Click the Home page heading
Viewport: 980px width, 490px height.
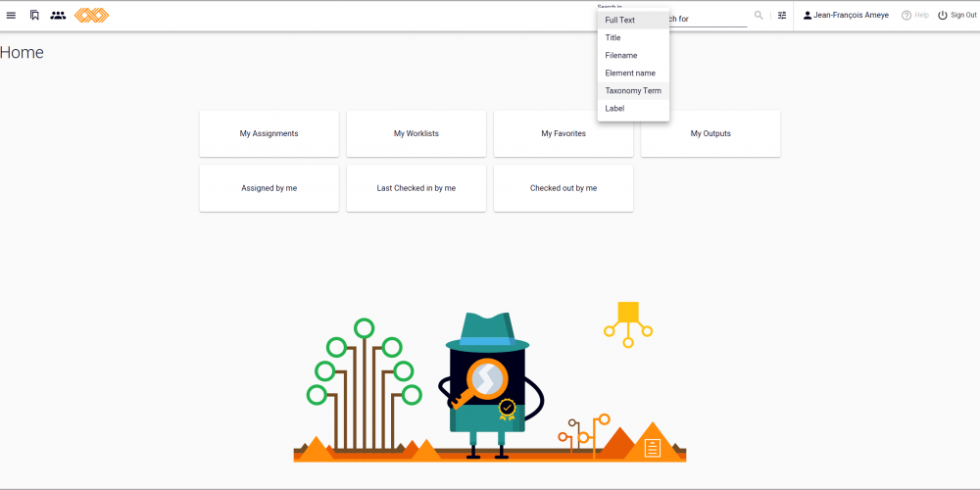pyautogui.click(x=22, y=53)
